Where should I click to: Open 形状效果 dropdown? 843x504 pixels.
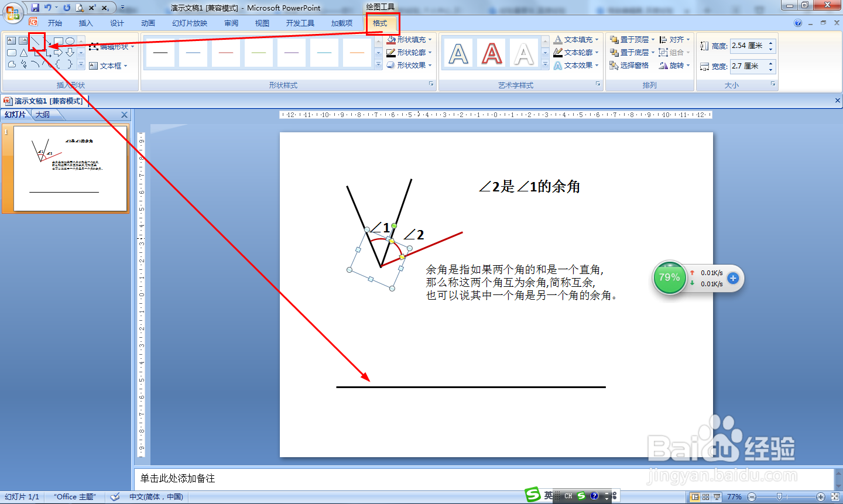coord(409,65)
